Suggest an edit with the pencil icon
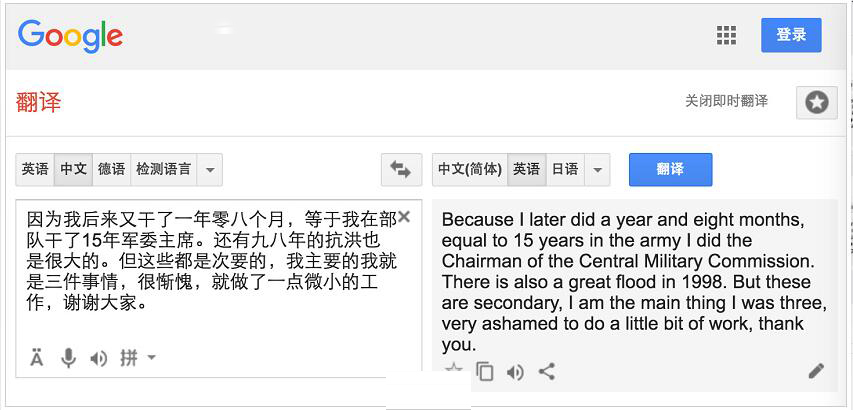The image size is (853, 410). coord(816,371)
